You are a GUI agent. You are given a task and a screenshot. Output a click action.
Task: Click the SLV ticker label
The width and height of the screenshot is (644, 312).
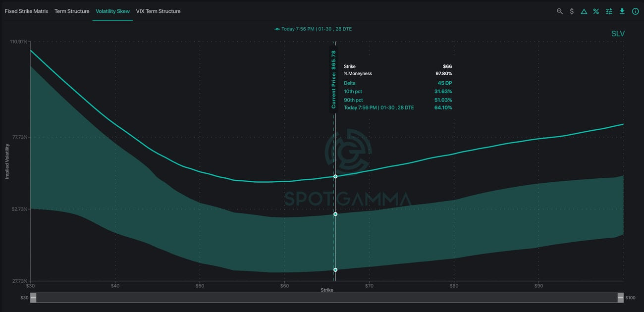click(x=618, y=34)
